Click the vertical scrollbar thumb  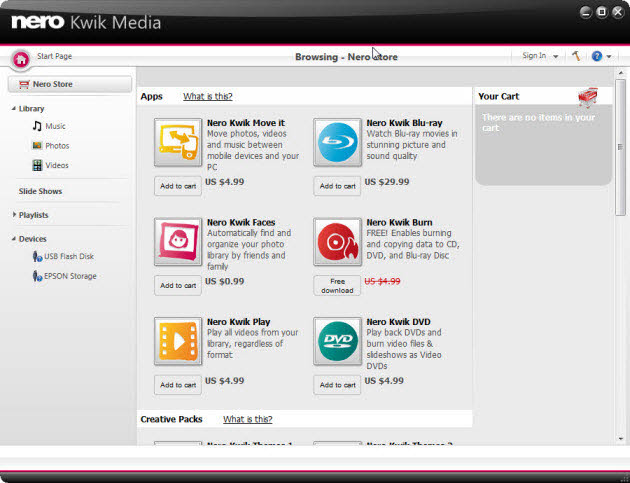coord(621,147)
